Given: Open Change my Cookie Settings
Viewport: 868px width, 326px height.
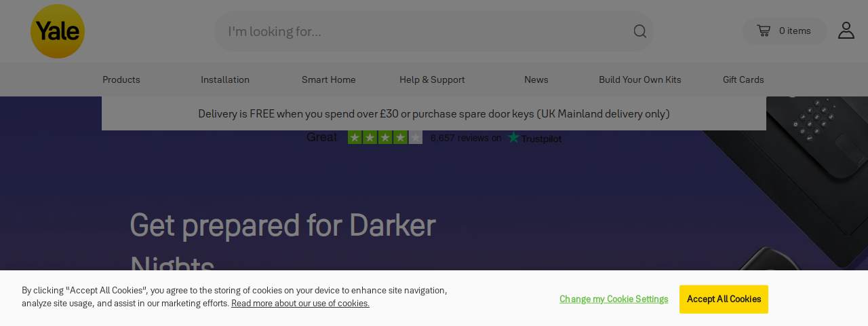Looking at the screenshot, I should pos(614,300).
